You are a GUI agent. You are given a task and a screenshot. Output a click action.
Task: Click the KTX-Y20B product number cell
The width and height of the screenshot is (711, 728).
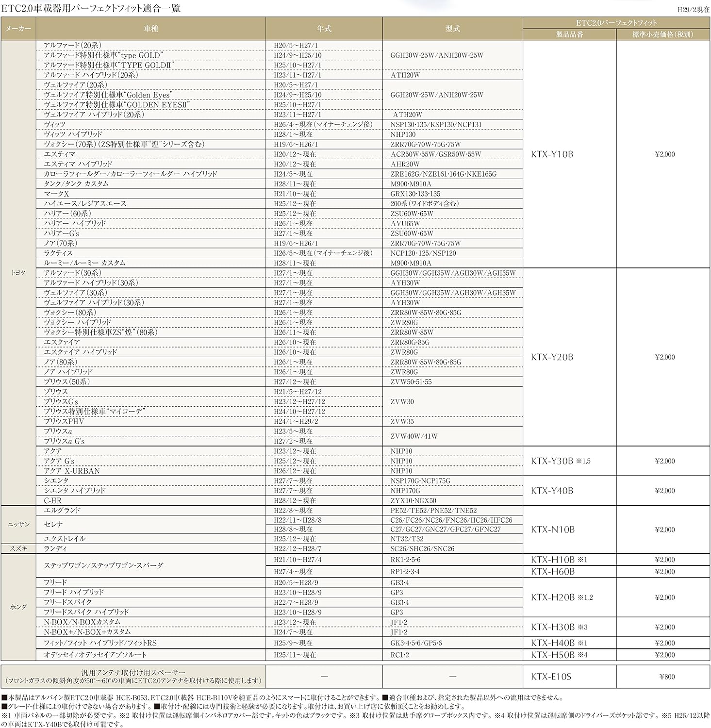pyautogui.click(x=552, y=357)
